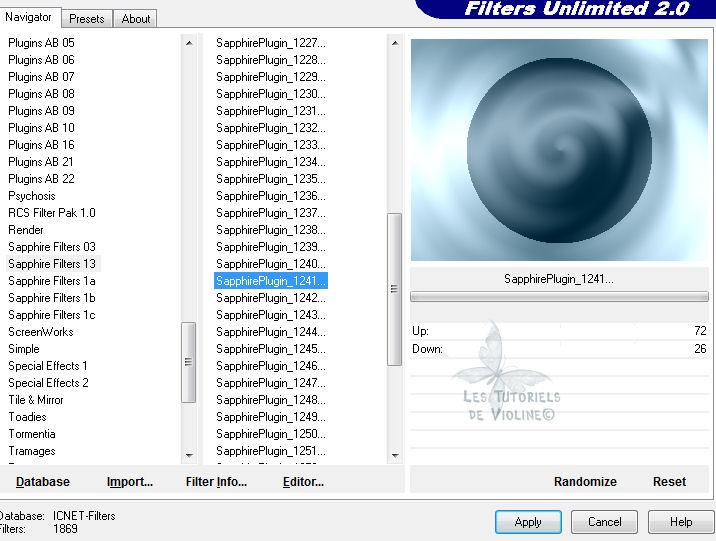Switch to the Presets tab

coord(87,18)
